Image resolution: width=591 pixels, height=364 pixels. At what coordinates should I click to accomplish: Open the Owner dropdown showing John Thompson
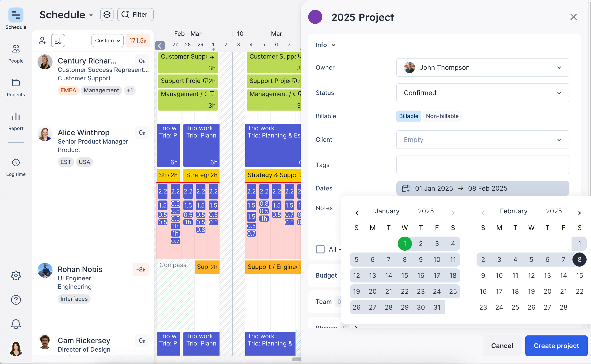pos(482,67)
